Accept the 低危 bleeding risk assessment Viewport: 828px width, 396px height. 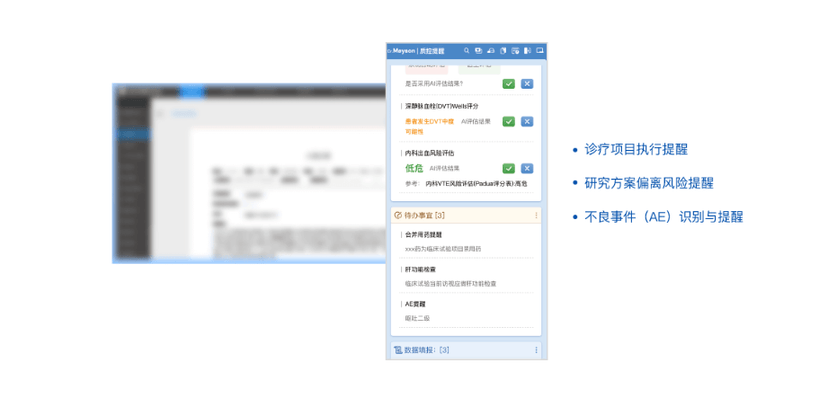pos(509,168)
